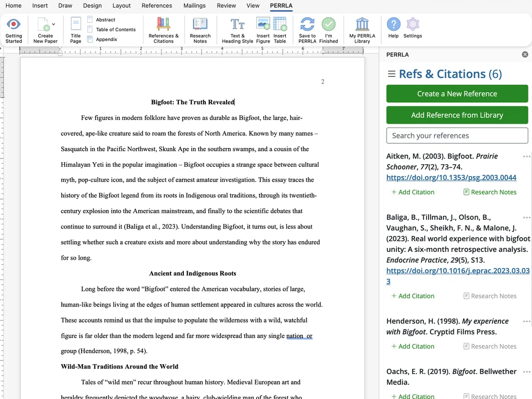The image size is (532, 399).
Task: Save to PERRLA sync icon
Action: (x=308, y=24)
